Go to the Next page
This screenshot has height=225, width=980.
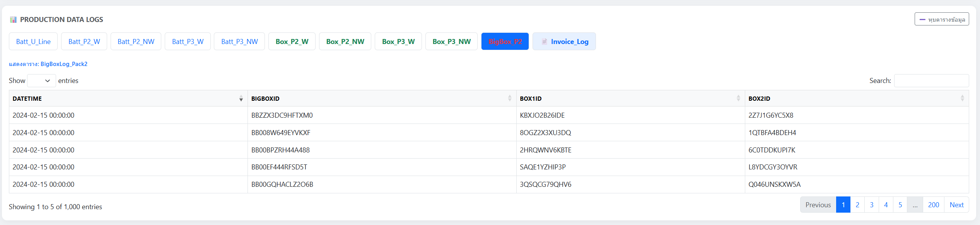[x=956, y=205]
